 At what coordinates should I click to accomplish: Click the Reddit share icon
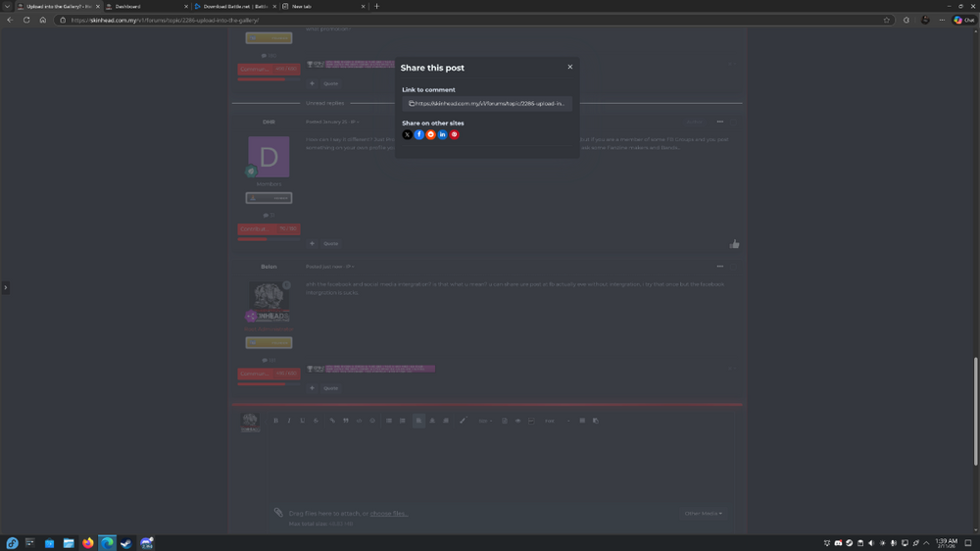431,134
